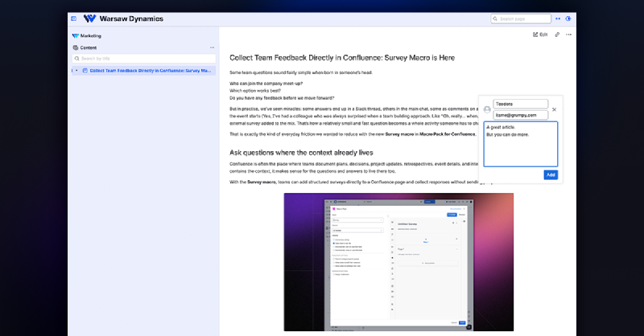
Task: Click the page title heading text
Action: tap(342, 58)
